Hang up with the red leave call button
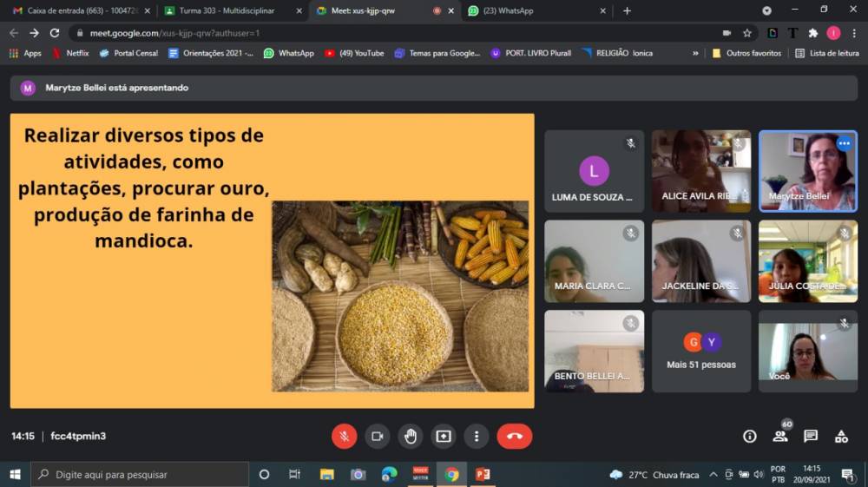The height and width of the screenshot is (487, 868). point(514,436)
